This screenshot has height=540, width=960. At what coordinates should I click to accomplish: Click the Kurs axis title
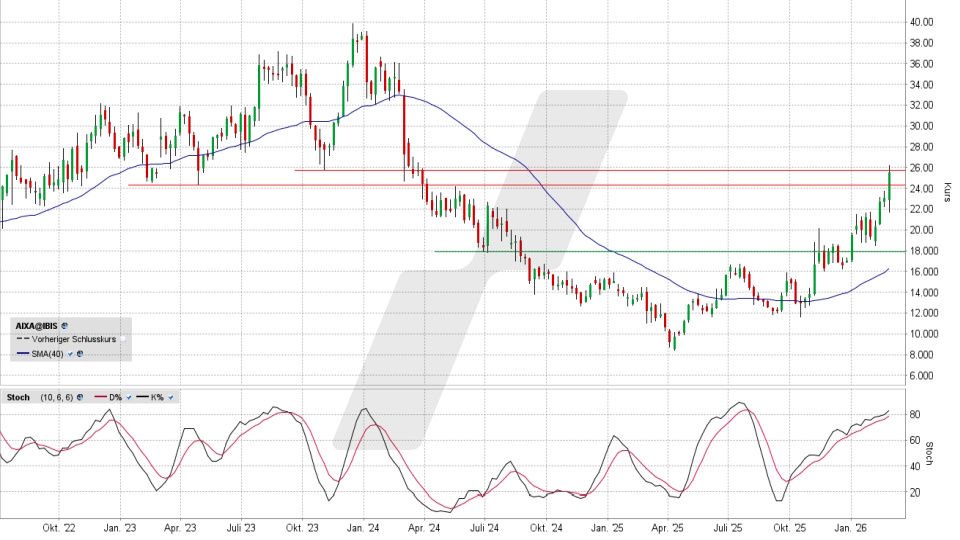(x=947, y=192)
